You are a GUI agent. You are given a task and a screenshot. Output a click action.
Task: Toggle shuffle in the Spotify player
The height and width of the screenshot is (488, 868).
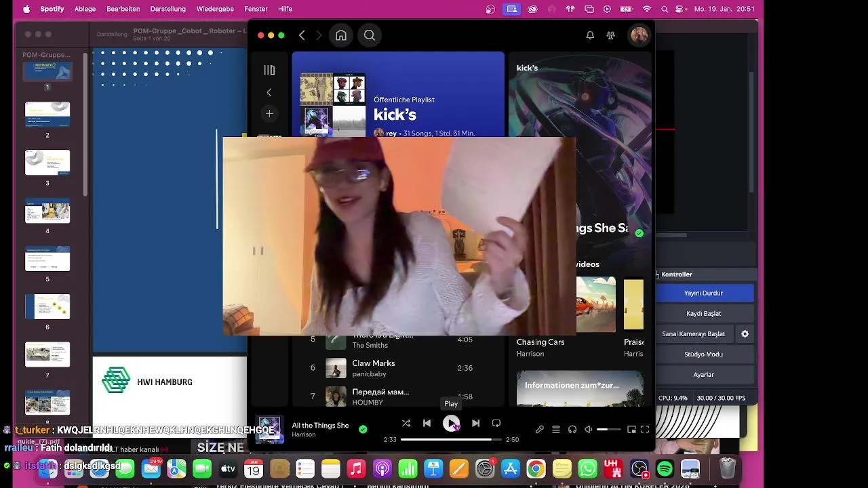click(406, 423)
